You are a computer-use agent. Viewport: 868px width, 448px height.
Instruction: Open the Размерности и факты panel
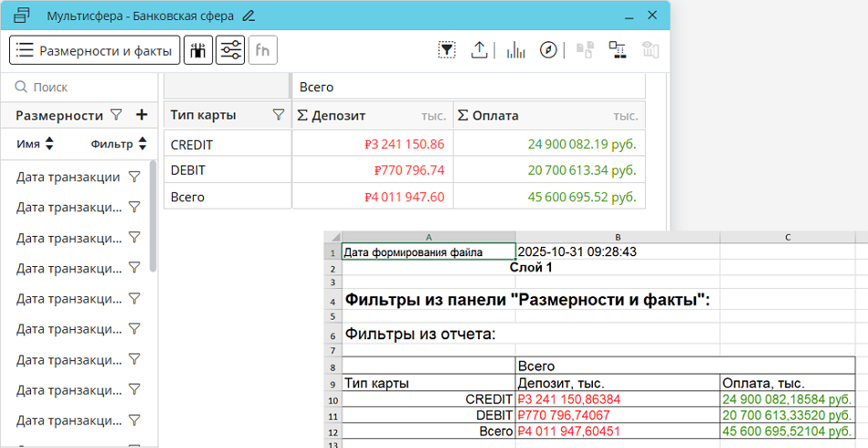[94, 50]
